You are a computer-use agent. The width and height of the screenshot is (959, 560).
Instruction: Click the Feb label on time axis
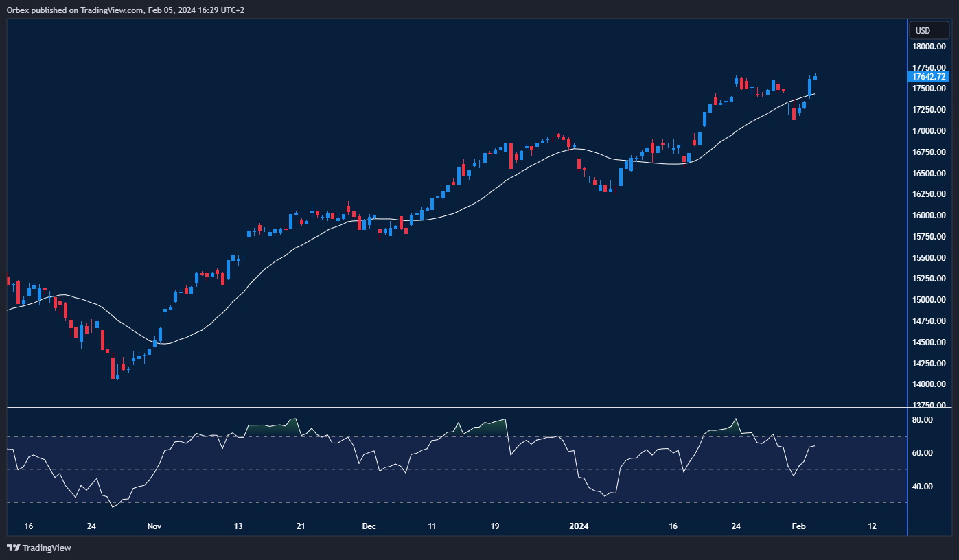[x=798, y=526]
